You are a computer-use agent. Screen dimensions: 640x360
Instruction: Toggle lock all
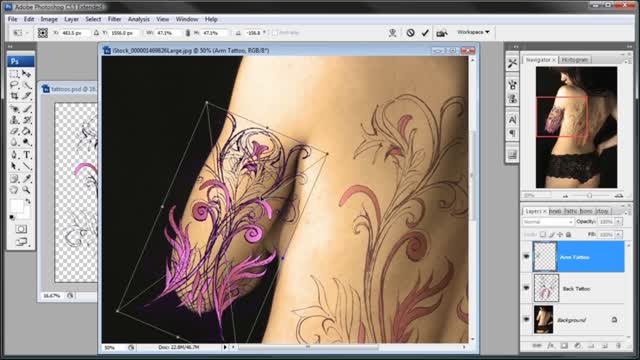[568, 235]
